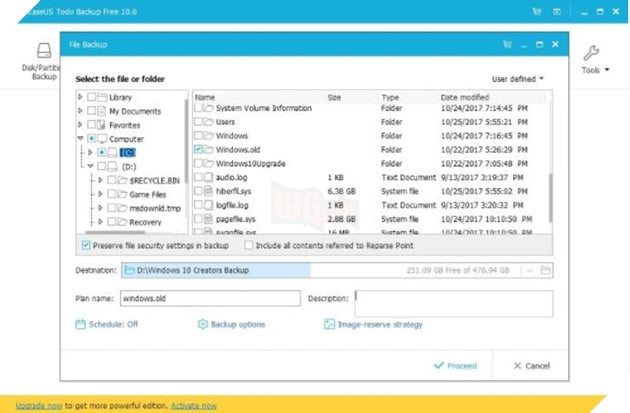This screenshot has width=630, height=413.
Task: Open the User defined dropdown
Action: click(x=518, y=78)
